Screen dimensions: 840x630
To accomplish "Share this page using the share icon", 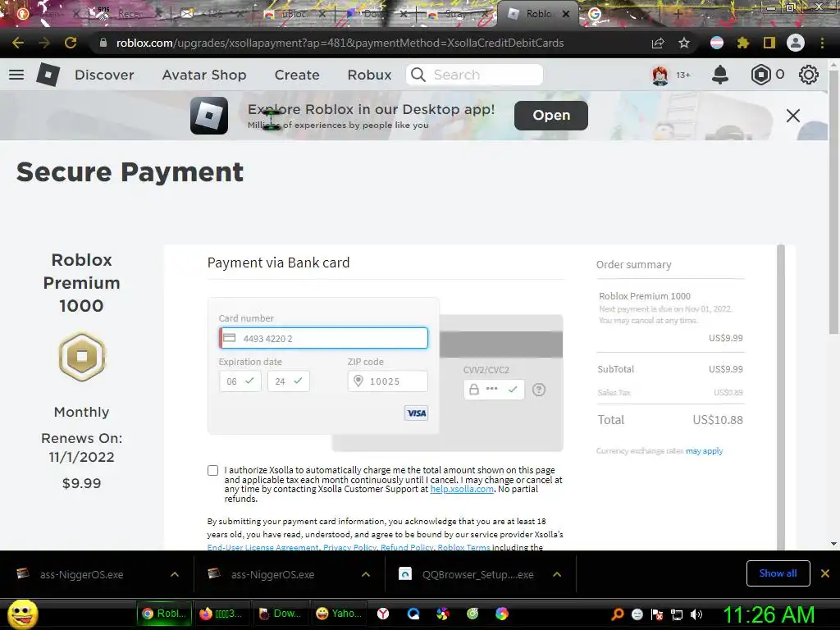I will 658,43.
